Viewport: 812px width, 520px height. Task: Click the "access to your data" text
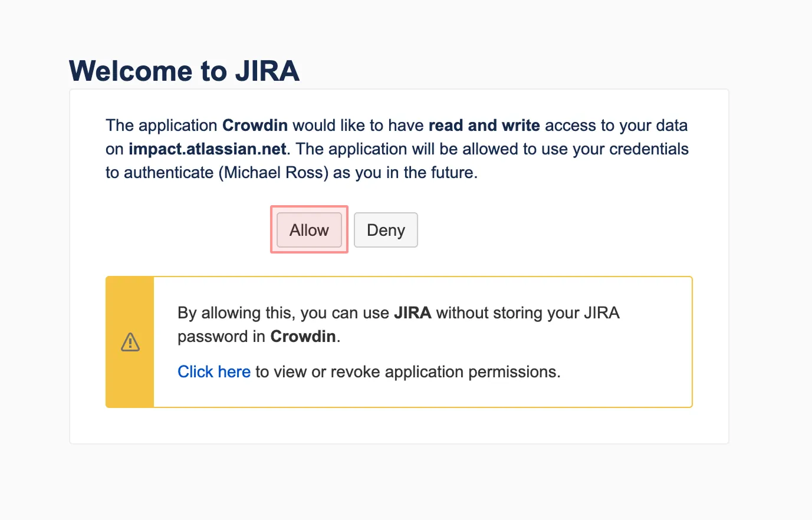point(616,126)
